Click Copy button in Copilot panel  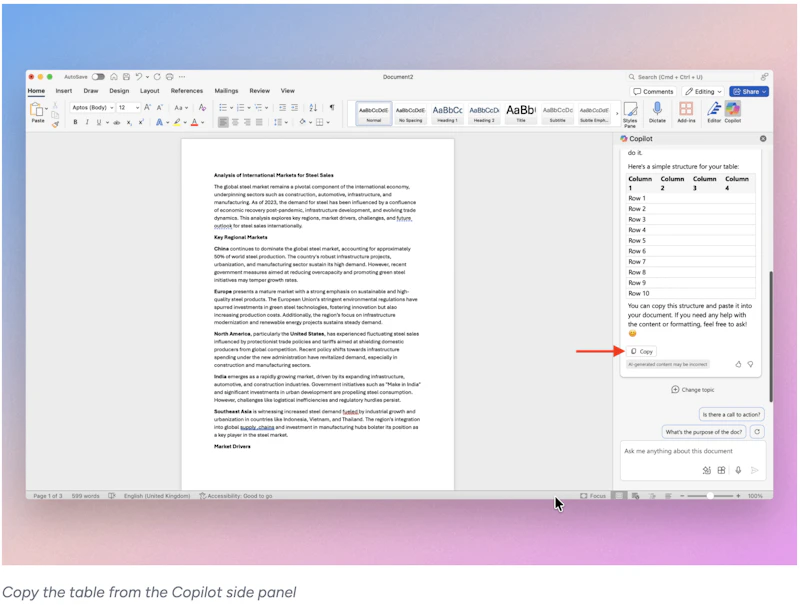[642, 351]
